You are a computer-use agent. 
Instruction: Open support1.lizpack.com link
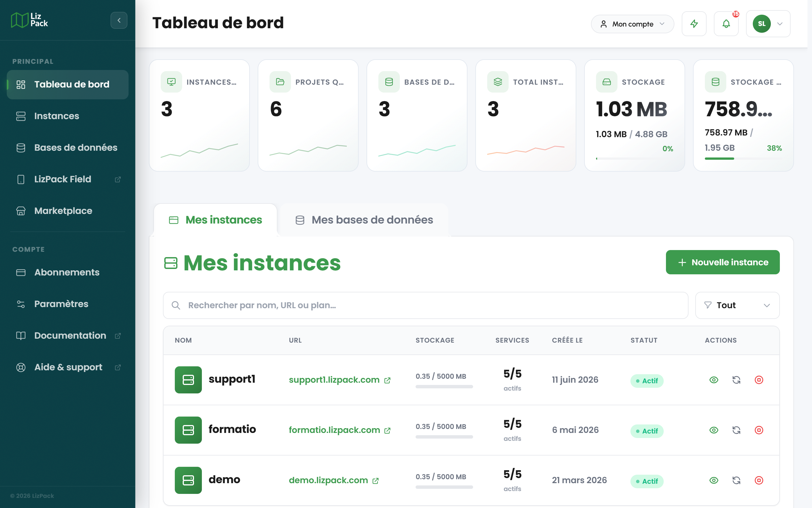point(334,380)
